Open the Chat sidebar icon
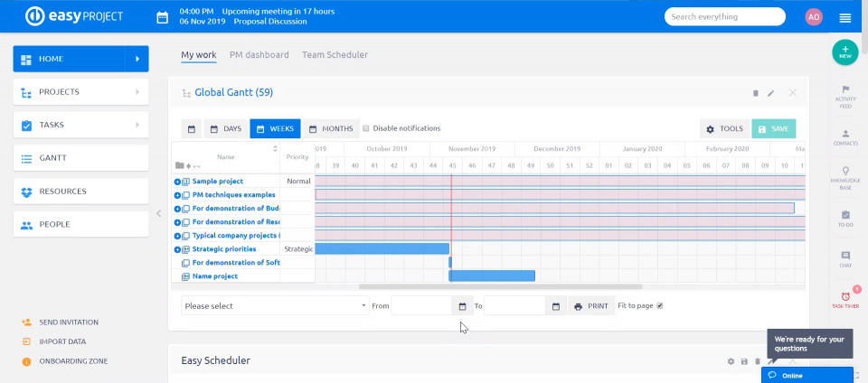 pos(845,259)
